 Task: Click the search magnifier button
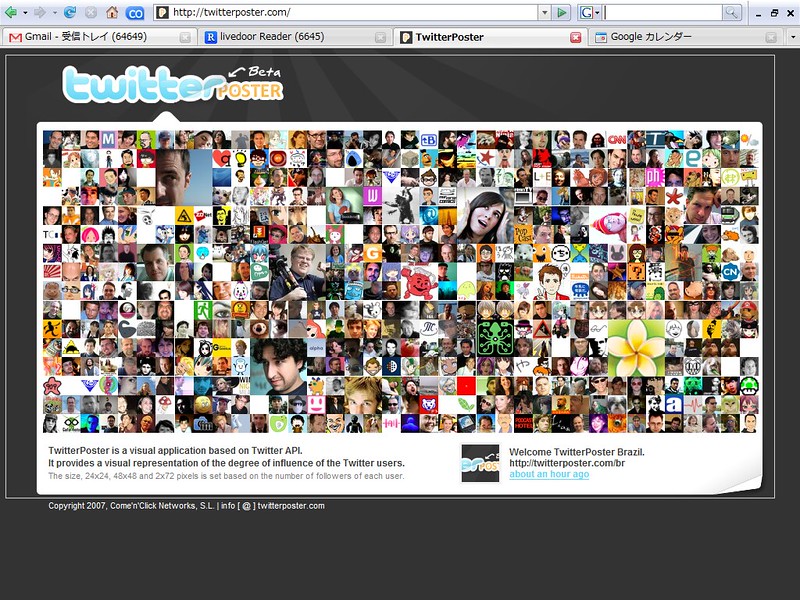click(x=732, y=12)
